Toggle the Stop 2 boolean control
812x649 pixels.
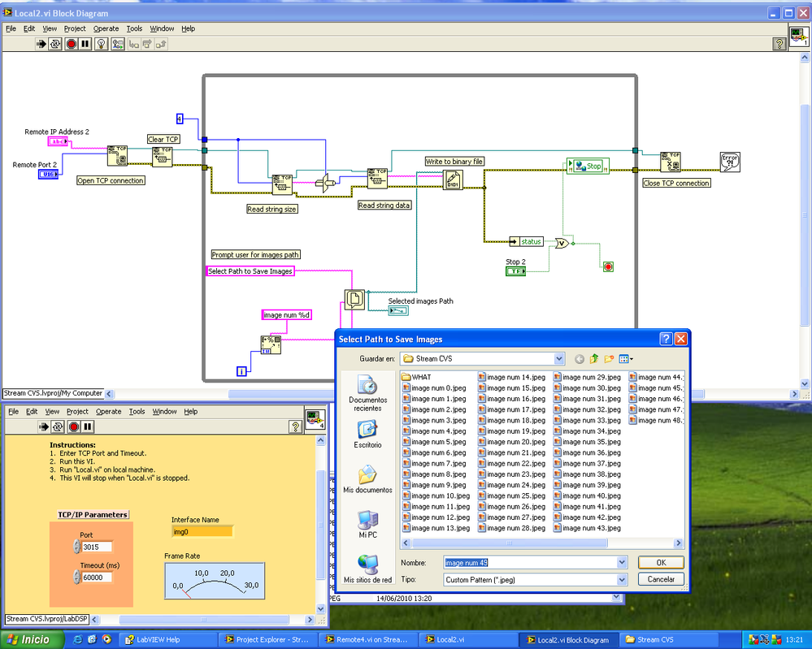pyautogui.click(x=515, y=270)
